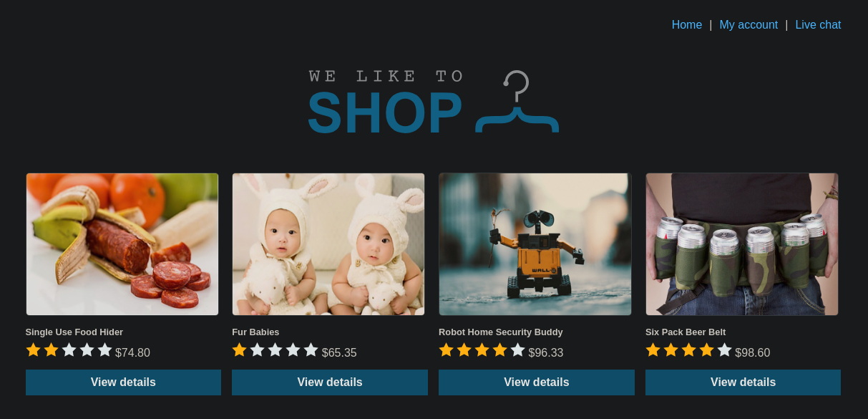Screen dimensions: 868x419
Task: Click the Single Use Food Hider title
Action: click(74, 332)
